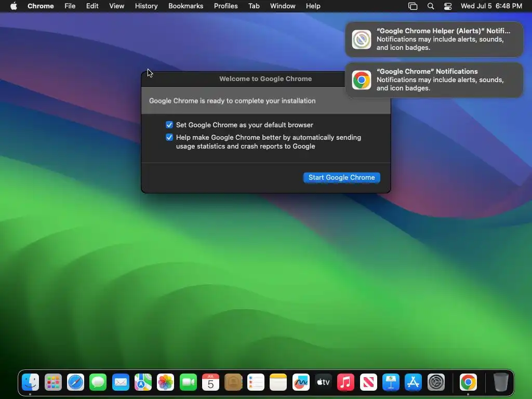Uncheck sending usage statistics to Google
Screen dimensions: 532x399
pyautogui.click(x=169, y=137)
